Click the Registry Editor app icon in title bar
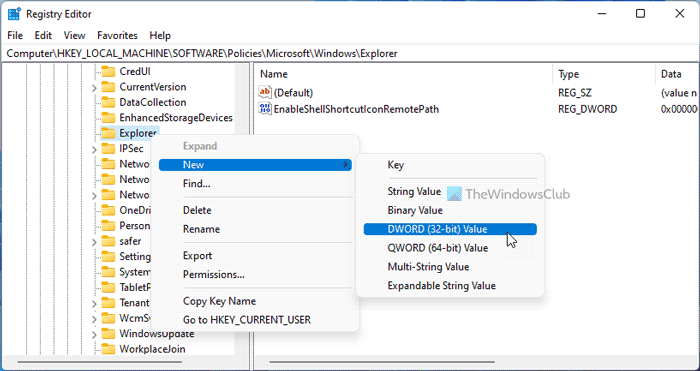Viewport: 700px width, 371px height. [14, 14]
